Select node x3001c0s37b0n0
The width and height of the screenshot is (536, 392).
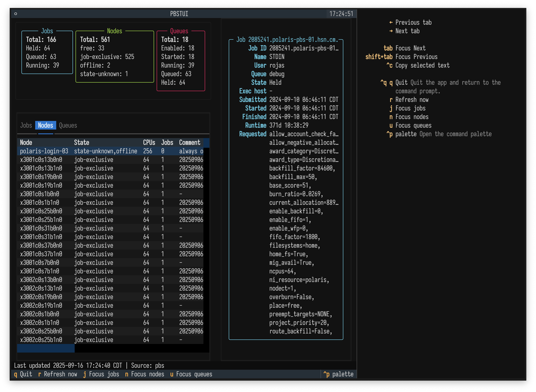coord(110,245)
